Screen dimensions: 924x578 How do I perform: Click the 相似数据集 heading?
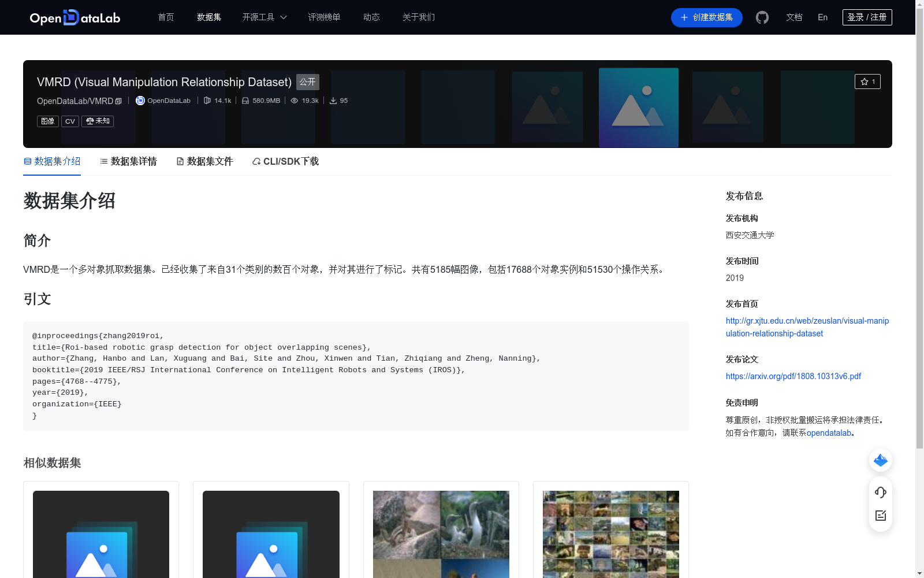coord(52,463)
